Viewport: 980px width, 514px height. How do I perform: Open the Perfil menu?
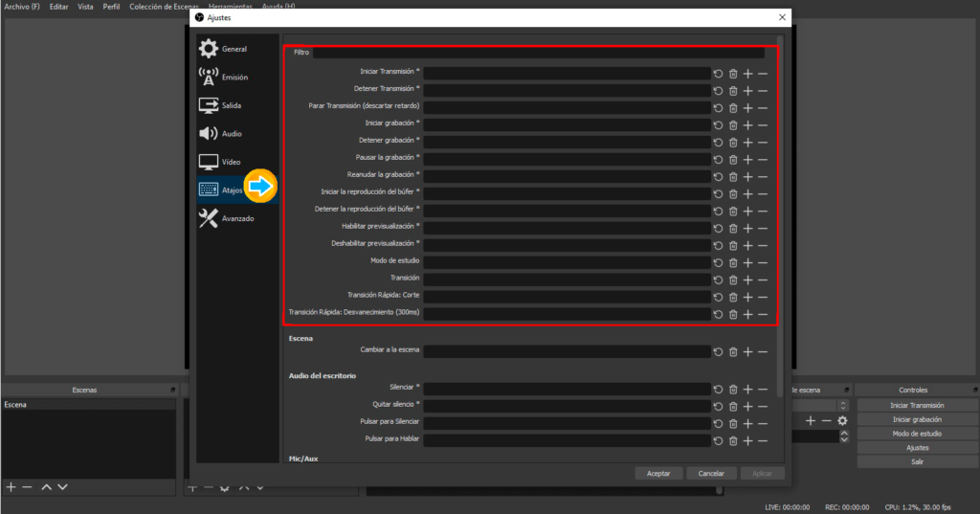tap(112, 7)
